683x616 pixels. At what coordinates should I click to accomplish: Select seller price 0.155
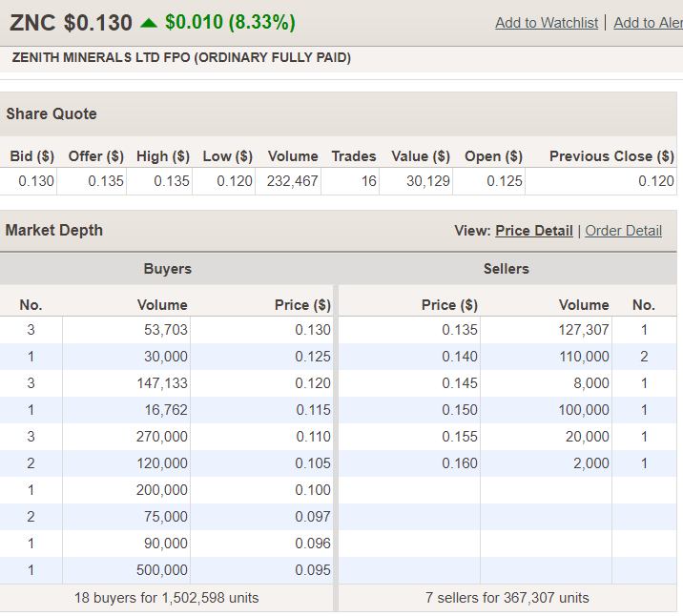pos(460,437)
